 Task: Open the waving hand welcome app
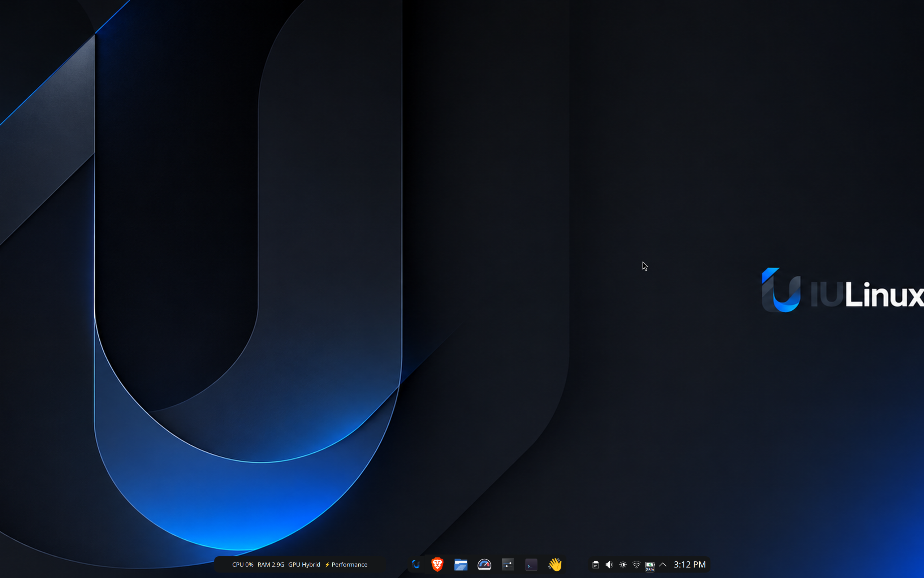point(555,564)
